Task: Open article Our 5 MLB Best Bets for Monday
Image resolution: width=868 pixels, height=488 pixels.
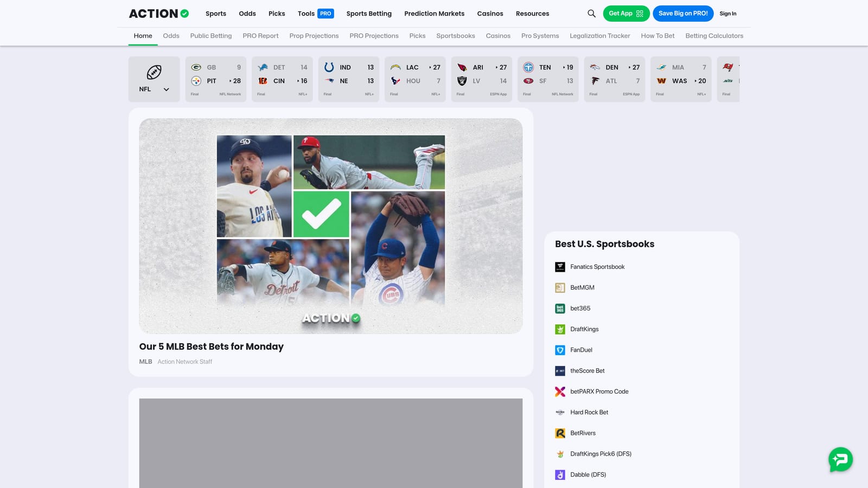Action: tap(211, 346)
